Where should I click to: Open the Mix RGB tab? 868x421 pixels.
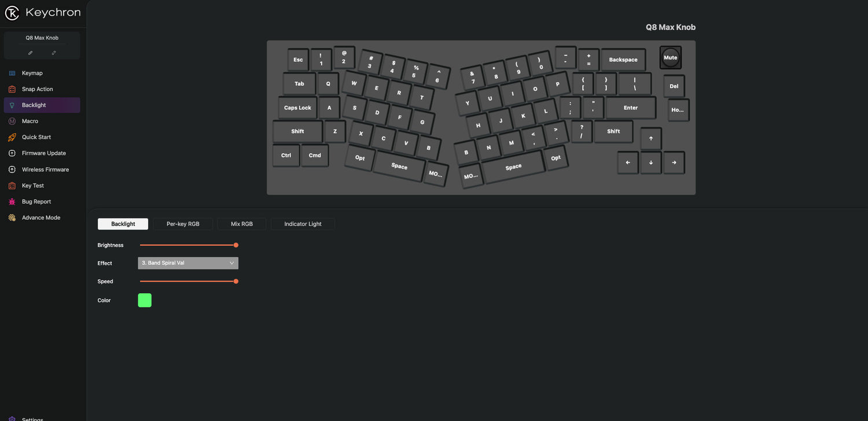tap(242, 224)
